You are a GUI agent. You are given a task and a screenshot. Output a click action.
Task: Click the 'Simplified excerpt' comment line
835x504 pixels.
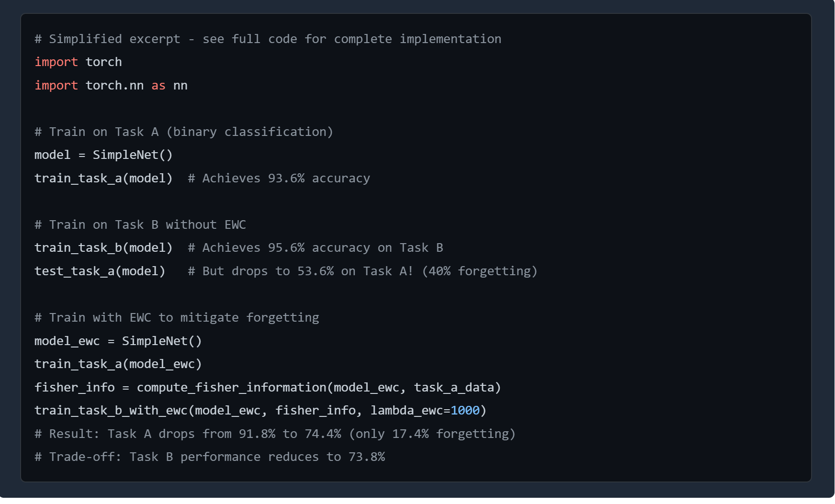click(x=268, y=39)
